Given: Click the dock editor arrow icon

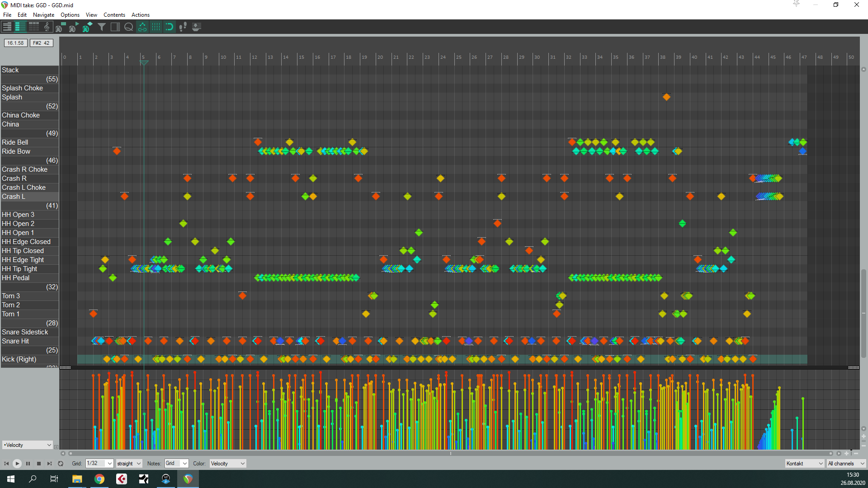Looking at the screenshot, I should [196, 27].
